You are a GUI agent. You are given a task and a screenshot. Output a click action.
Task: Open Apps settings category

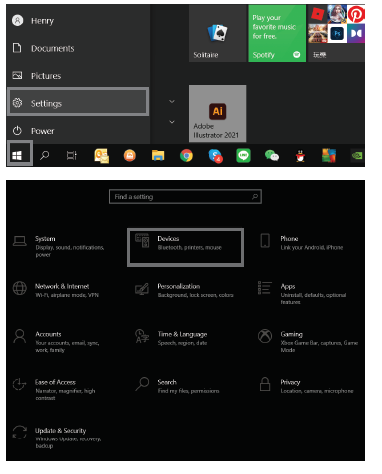pyautogui.click(x=302, y=294)
